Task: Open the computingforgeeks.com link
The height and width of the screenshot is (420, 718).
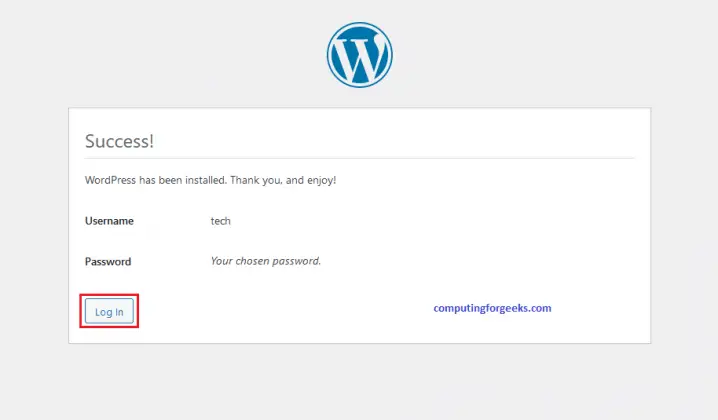Action: (492, 308)
